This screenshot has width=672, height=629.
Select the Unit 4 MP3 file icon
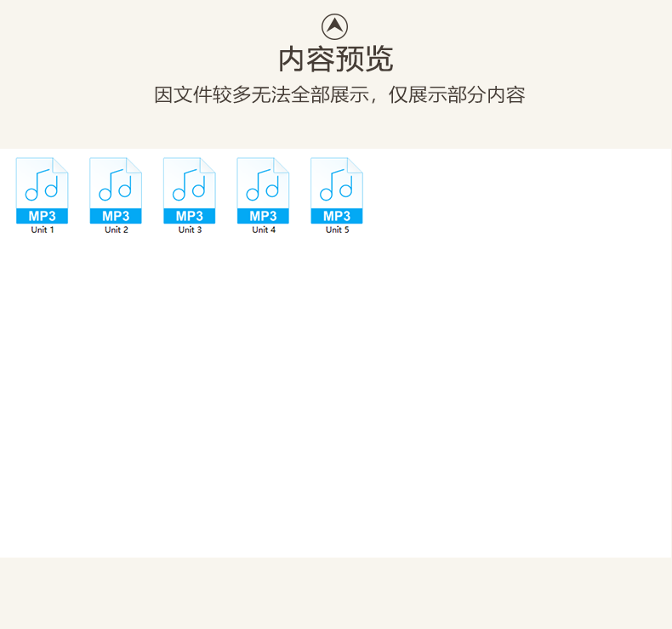[x=263, y=190]
